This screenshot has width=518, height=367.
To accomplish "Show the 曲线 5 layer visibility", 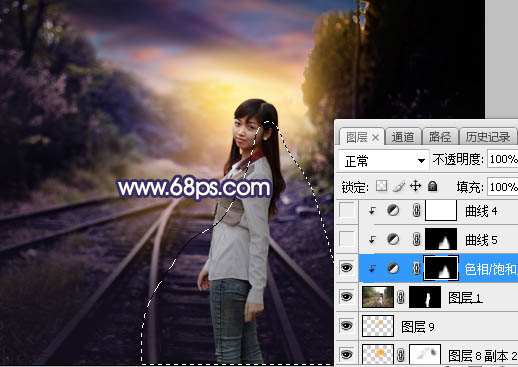I will (x=347, y=239).
